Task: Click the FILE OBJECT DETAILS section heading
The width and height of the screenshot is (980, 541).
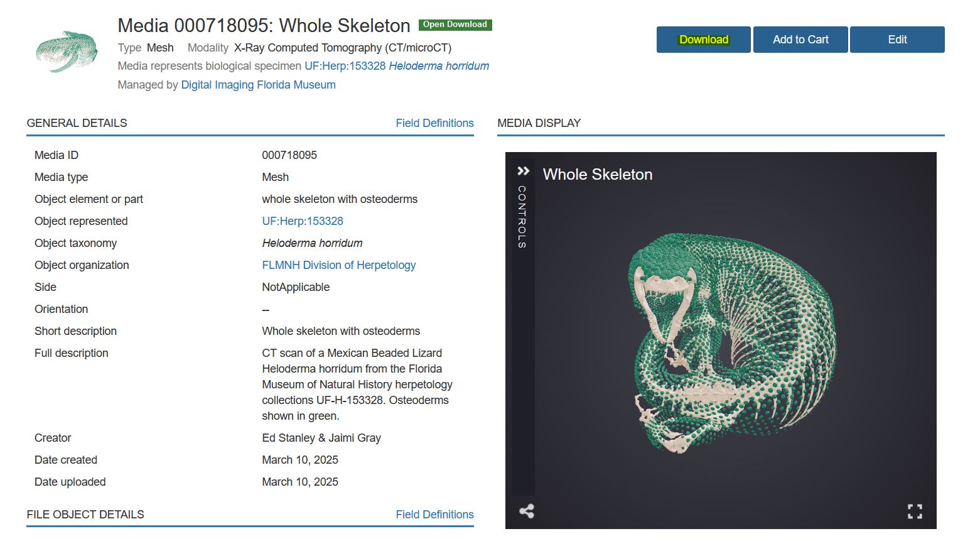Action: click(85, 515)
